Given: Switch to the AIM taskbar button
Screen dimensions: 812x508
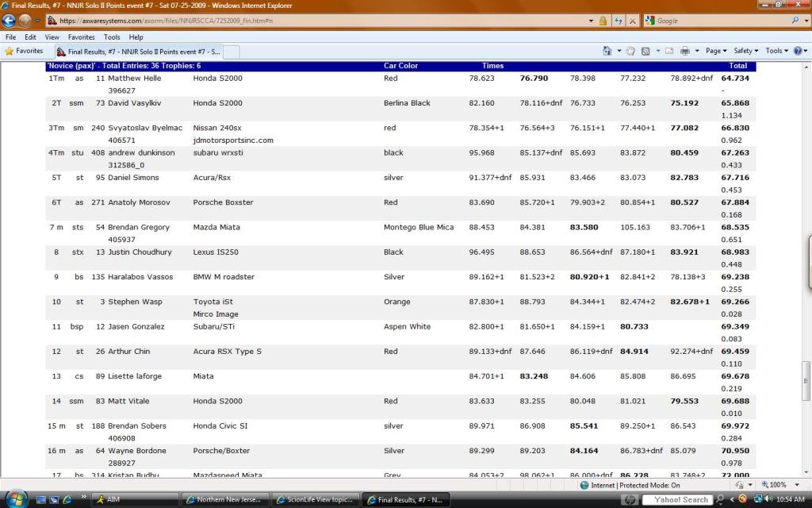Looking at the screenshot, I should click(136, 500).
